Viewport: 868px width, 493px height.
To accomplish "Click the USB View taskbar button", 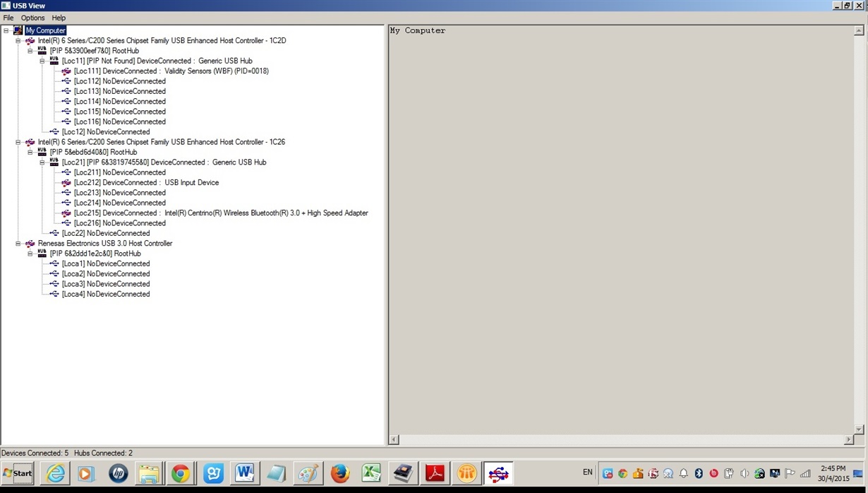I will (498, 473).
